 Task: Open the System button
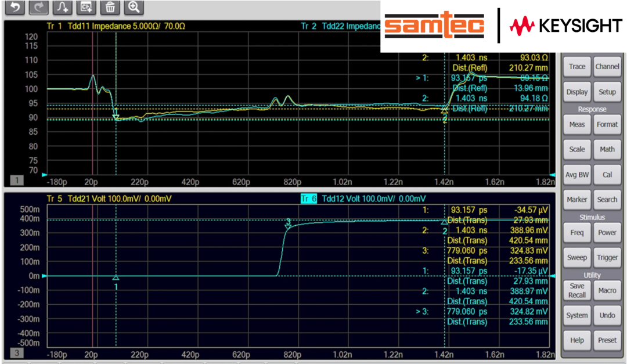[x=577, y=315]
